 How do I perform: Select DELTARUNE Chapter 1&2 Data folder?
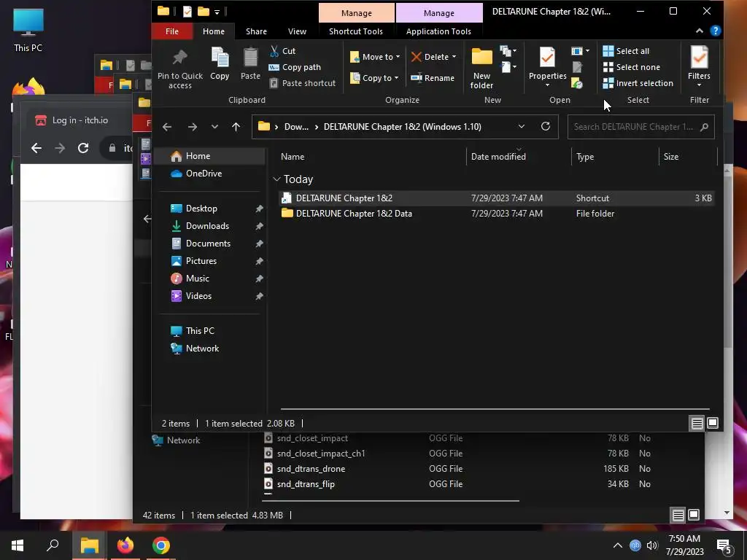point(496,214)
